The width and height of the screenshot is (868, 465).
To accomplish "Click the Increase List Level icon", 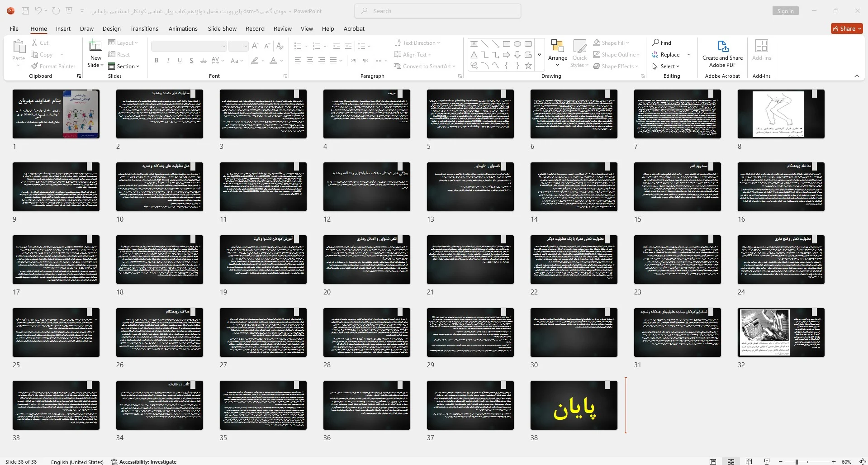I will pos(348,46).
